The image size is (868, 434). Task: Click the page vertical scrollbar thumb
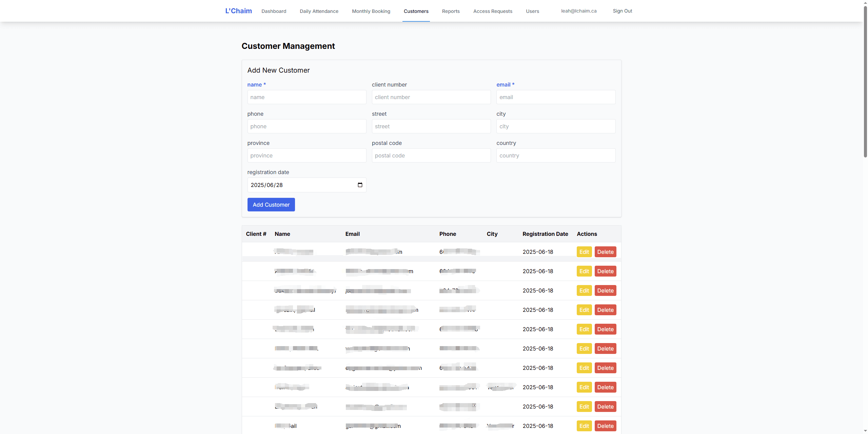(865, 81)
